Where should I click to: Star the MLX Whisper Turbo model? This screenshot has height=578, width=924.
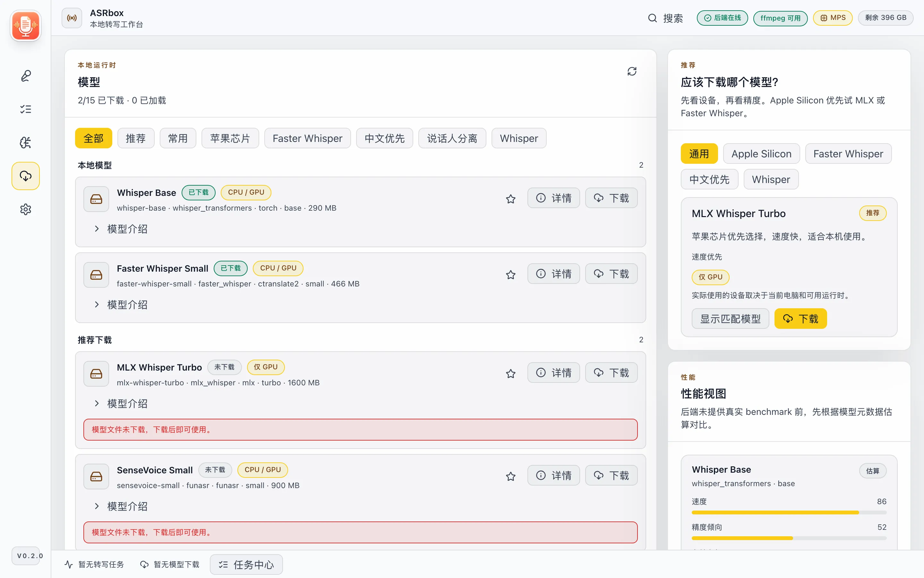(510, 373)
